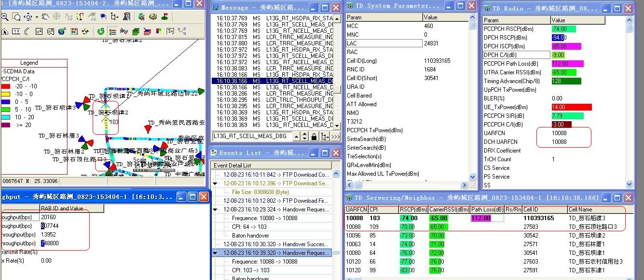Click the RAB ID and Value column header
644x280 pixels.
pos(71,209)
